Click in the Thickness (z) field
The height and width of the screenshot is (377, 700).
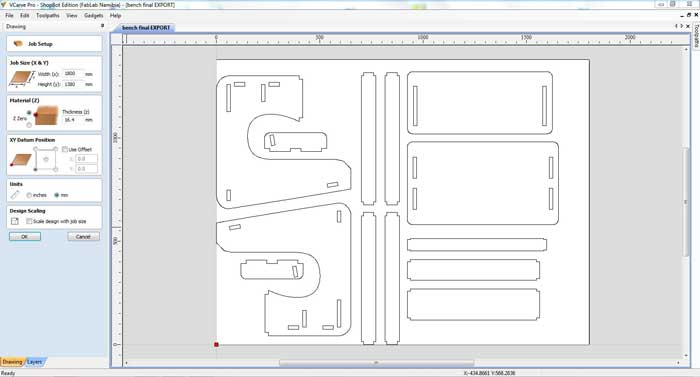(73, 120)
